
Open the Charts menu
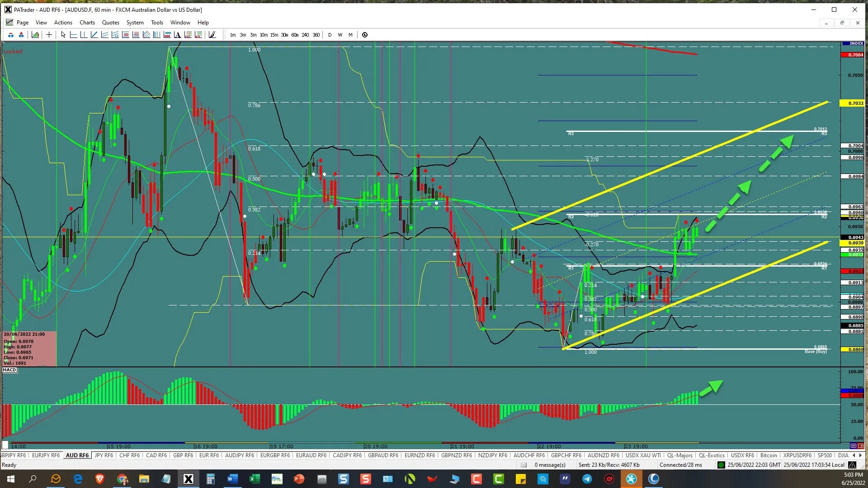(x=87, y=23)
